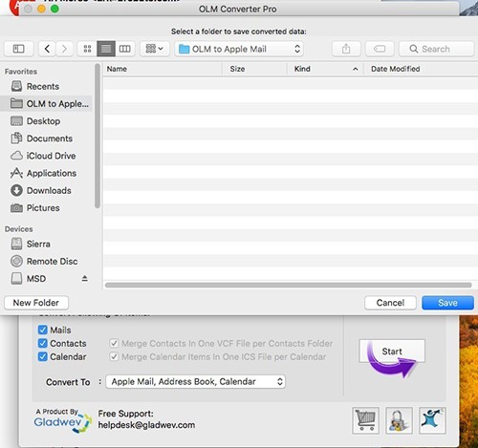The width and height of the screenshot is (478, 448).
Task: Click the yellow minimize window button
Action: point(41,9)
